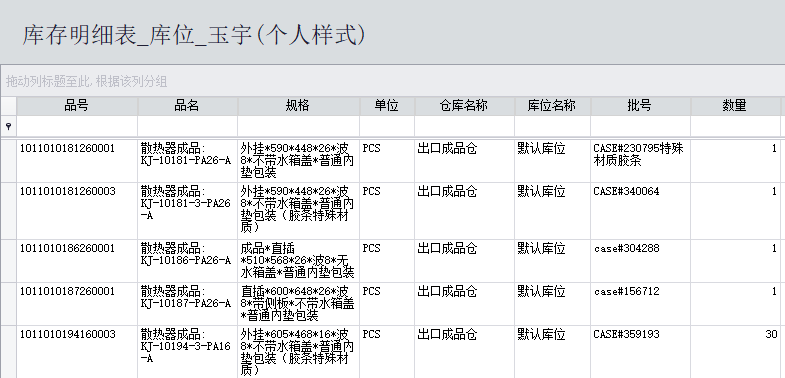Select spec cell starting 成品*直插*510*568
This screenshot has width=785, height=378.
click(x=298, y=261)
